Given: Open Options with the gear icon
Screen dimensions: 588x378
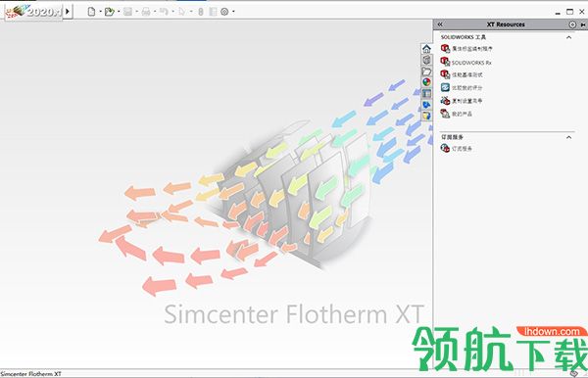Looking at the screenshot, I should pyautogui.click(x=224, y=12).
